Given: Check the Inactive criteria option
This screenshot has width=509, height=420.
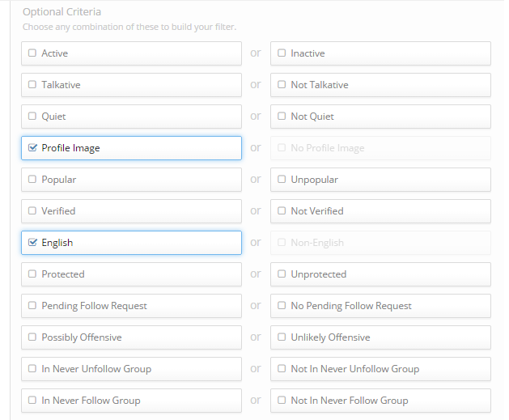Looking at the screenshot, I should click(x=282, y=53).
